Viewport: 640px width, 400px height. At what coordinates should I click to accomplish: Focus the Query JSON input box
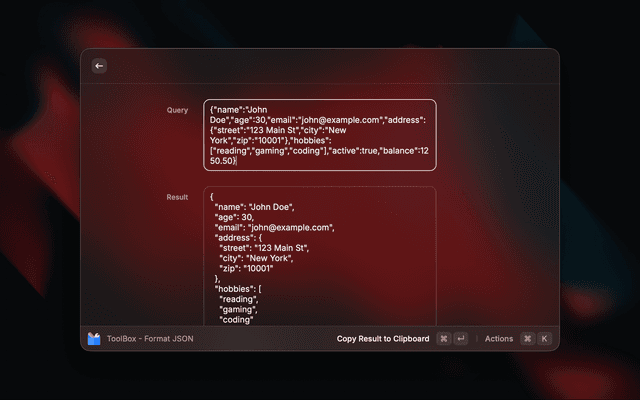click(319, 135)
